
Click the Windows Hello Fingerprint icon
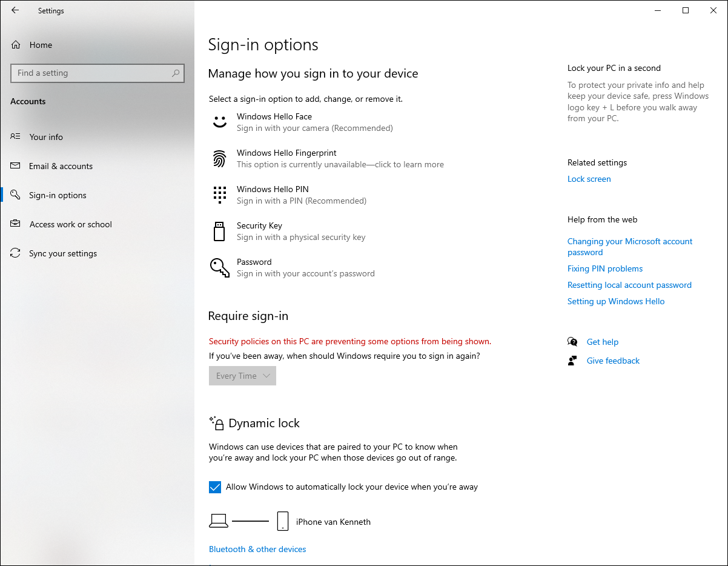pyautogui.click(x=219, y=159)
